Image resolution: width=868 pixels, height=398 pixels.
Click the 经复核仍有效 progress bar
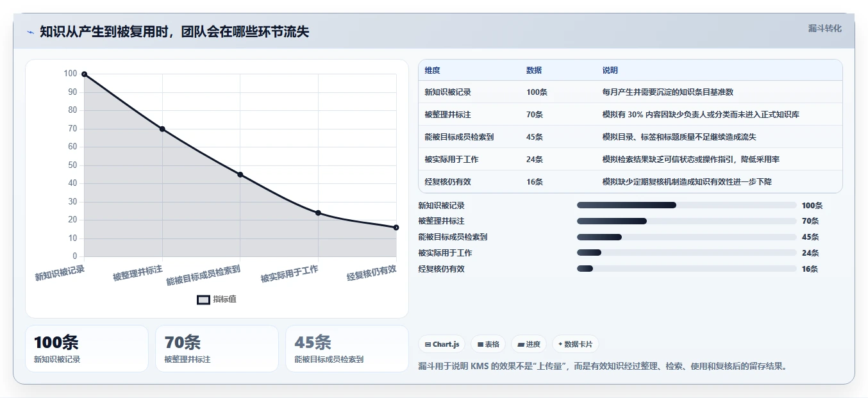(687, 269)
